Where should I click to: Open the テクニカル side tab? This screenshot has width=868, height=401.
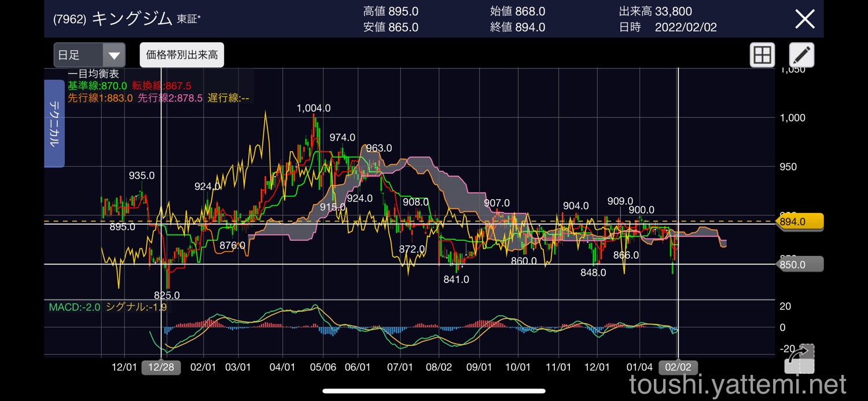pyautogui.click(x=54, y=123)
